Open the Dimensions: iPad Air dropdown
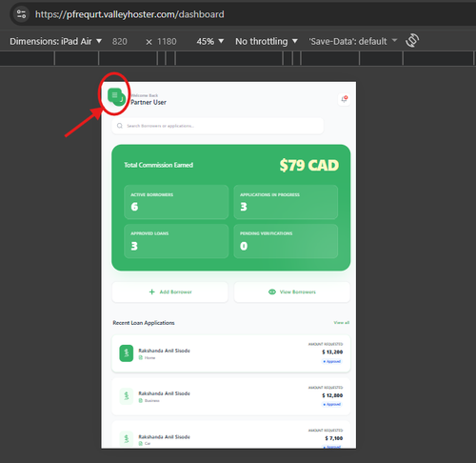 coord(55,41)
